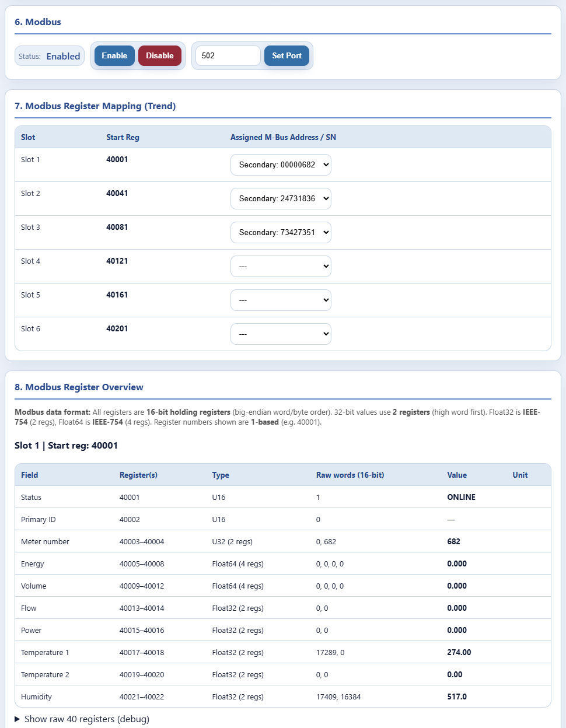Image resolution: width=566 pixels, height=728 pixels.
Task: Click start register 40121
Action: coord(117,261)
